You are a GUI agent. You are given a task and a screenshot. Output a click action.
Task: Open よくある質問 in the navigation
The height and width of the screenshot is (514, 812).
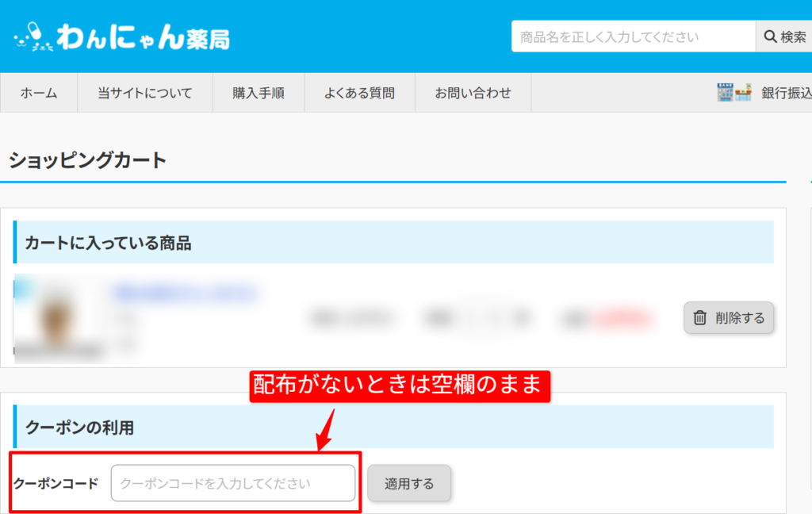tap(359, 93)
